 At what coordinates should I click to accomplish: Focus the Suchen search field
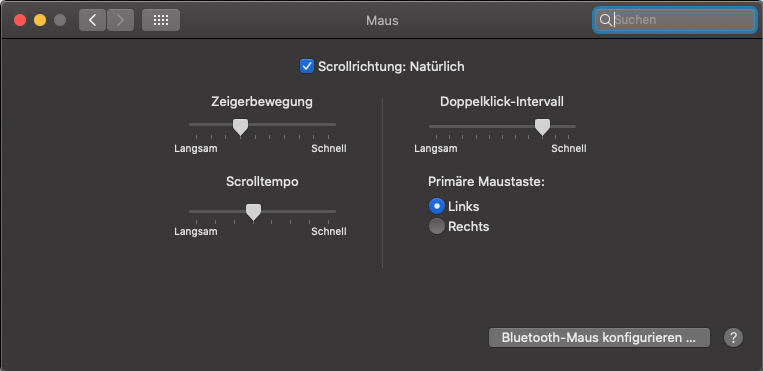tap(674, 20)
